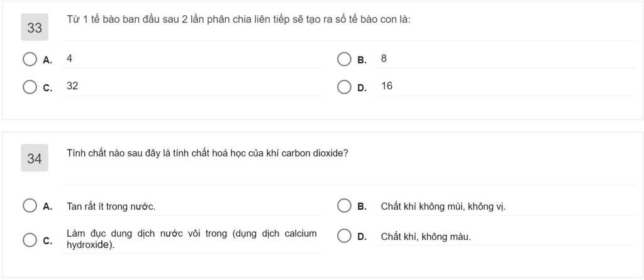
Task: Choose option C radio in question 33
Action: point(30,87)
